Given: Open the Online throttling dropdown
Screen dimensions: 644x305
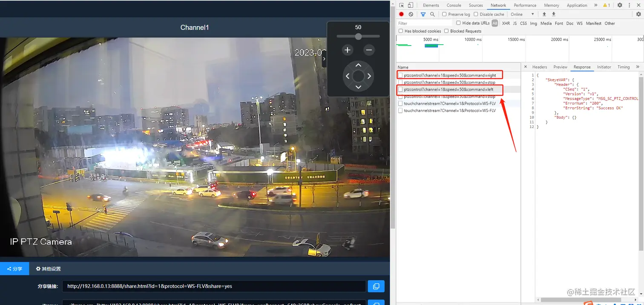Looking at the screenshot, I should click(x=523, y=14).
